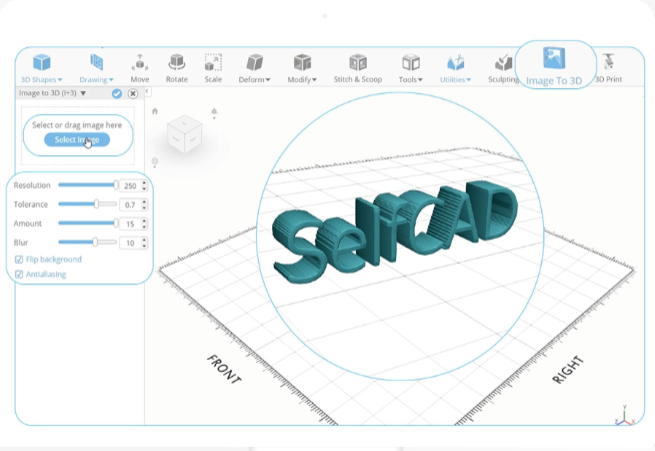Viewport: 655px width, 451px height.
Task: Click the Resolution value field showing 250
Action: (130, 186)
